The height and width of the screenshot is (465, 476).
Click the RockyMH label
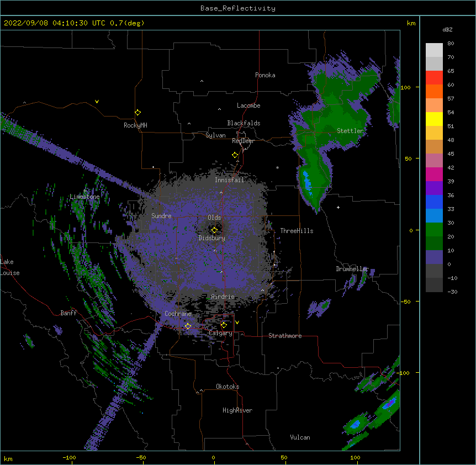tap(135, 125)
